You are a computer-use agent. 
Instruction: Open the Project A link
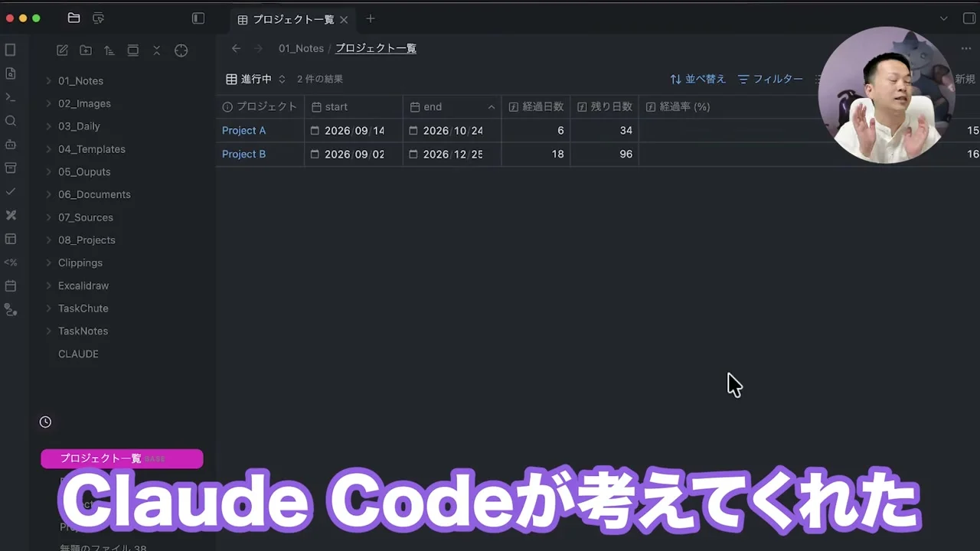(x=243, y=131)
